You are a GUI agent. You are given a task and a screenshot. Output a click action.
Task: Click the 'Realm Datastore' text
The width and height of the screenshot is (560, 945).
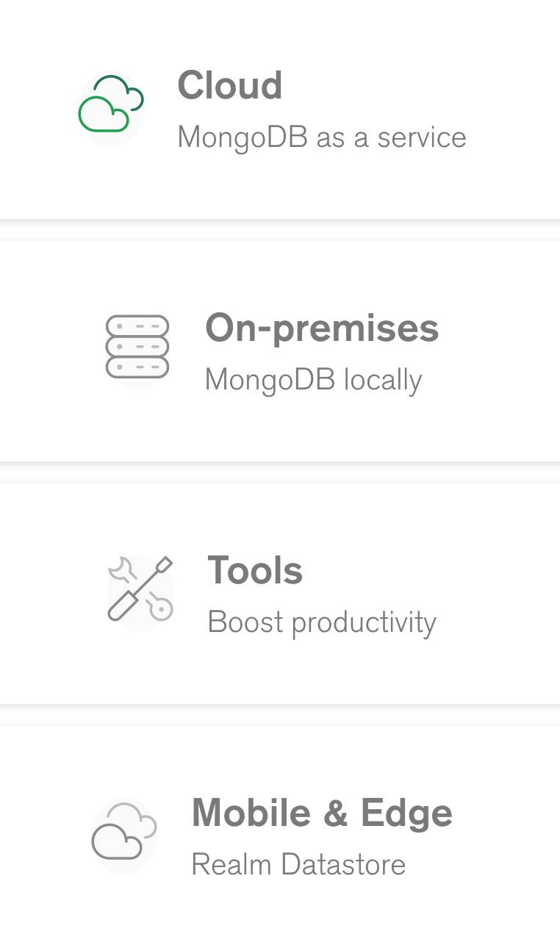click(298, 864)
